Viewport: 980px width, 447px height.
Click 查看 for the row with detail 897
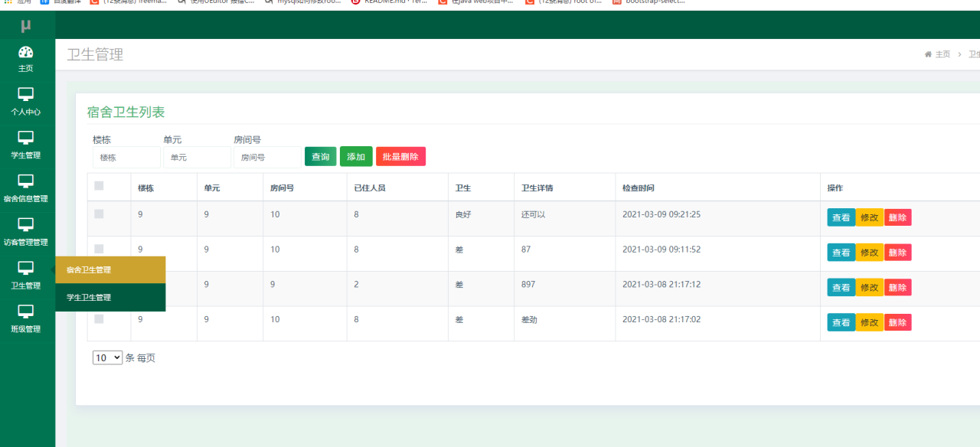point(841,287)
